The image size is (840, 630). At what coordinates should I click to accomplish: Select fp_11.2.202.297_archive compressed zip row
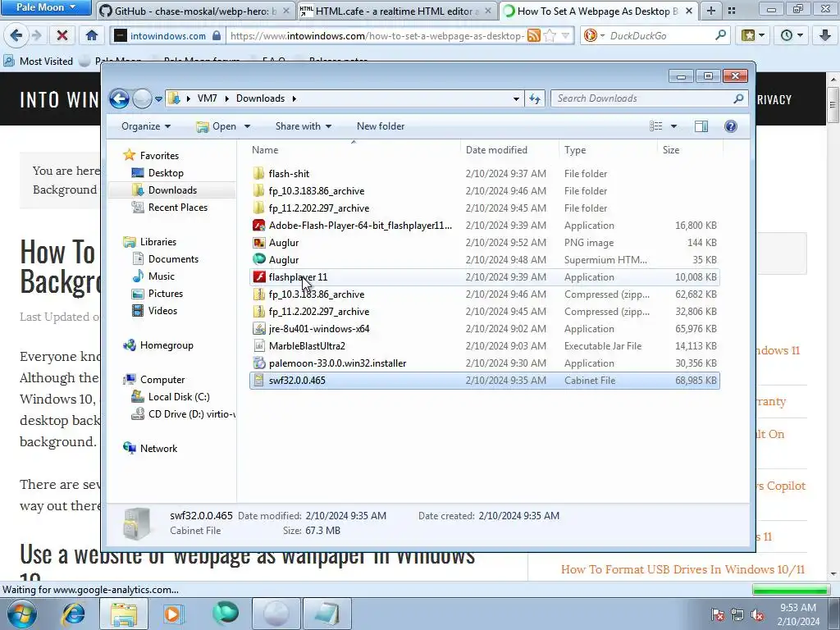pos(484,312)
